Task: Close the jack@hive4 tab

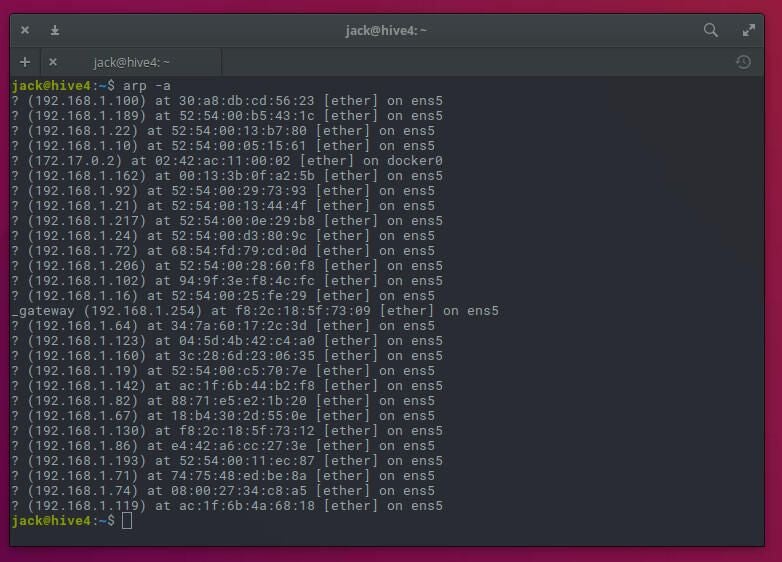Action: tap(53, 62)
